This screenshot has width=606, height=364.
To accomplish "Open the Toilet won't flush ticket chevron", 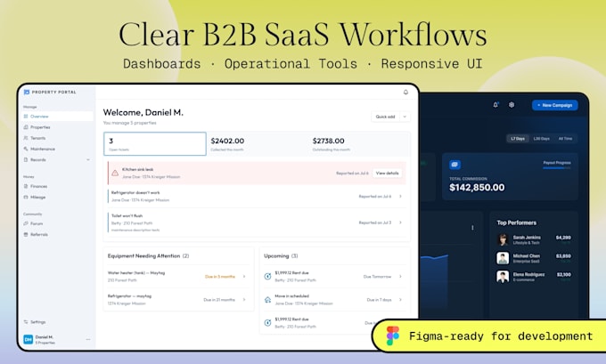I will (400, 222).
